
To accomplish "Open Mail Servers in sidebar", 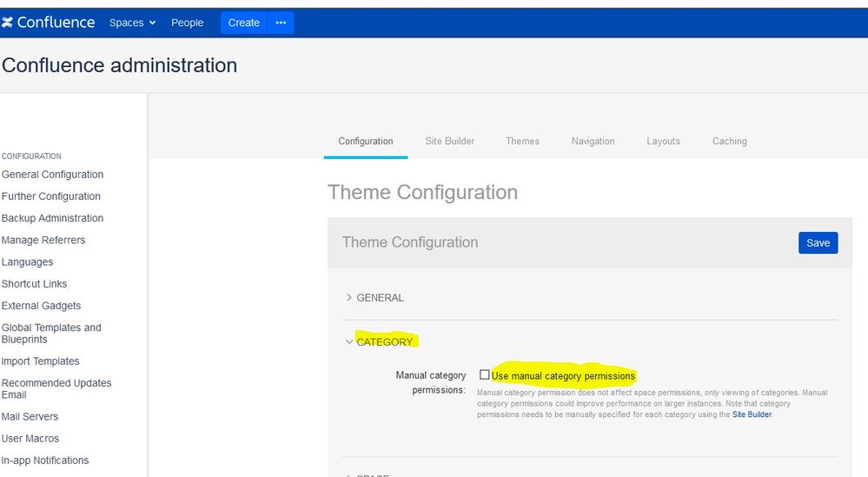I will click(30, 417).
